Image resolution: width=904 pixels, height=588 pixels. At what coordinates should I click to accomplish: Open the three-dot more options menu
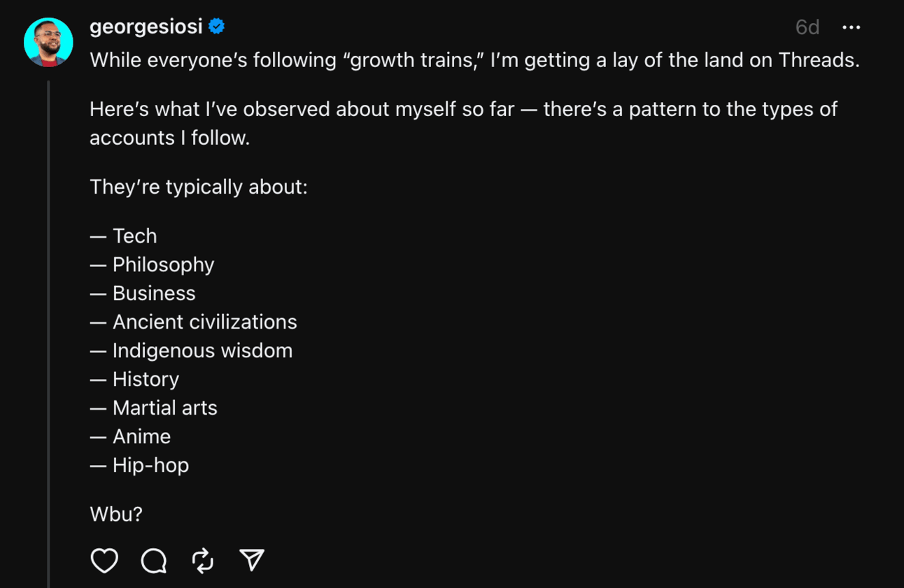point(851,27)
